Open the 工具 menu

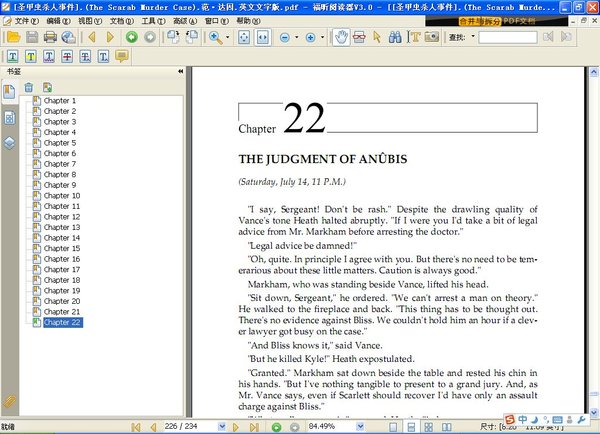(153, 21)
